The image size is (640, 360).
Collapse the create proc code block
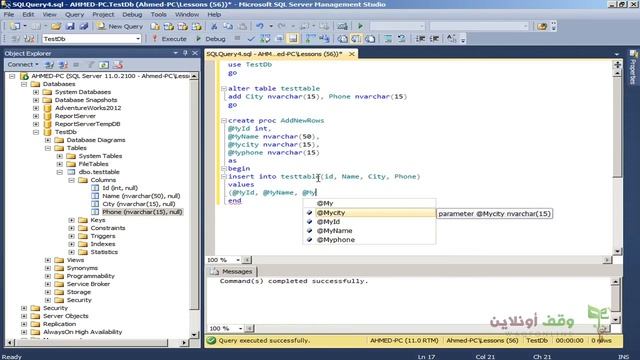tap(224, 121)
